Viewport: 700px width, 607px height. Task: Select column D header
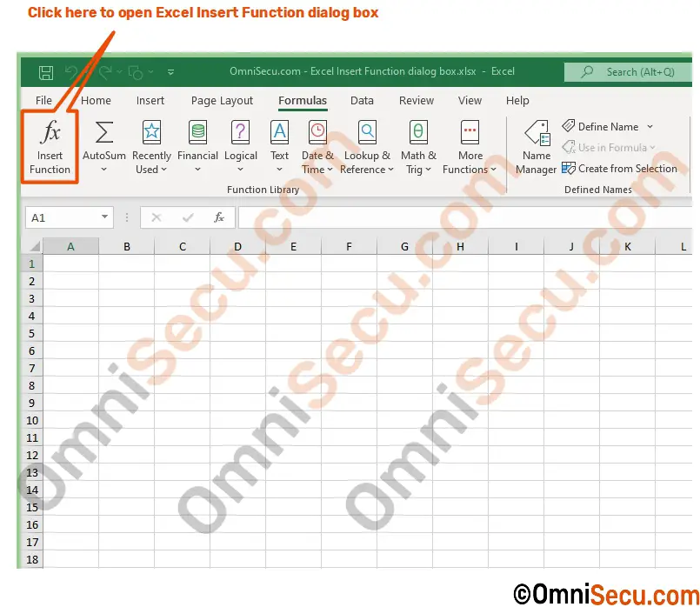click(237, 246)
